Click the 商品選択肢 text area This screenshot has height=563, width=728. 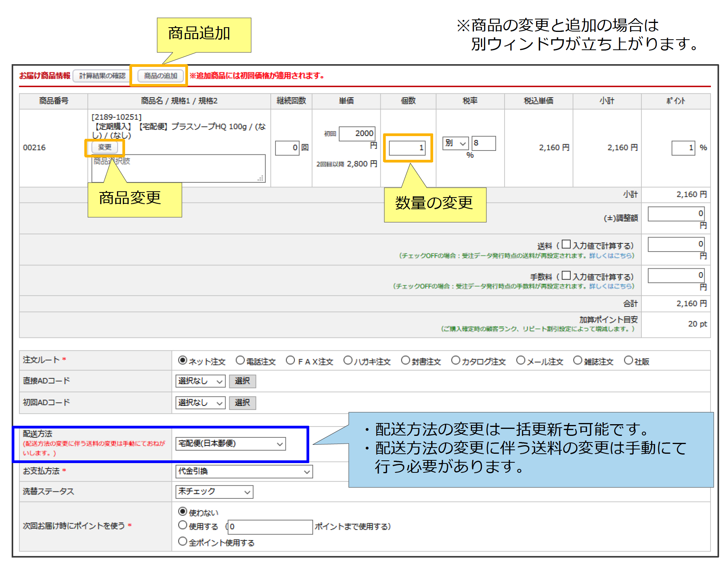[178, 169]
